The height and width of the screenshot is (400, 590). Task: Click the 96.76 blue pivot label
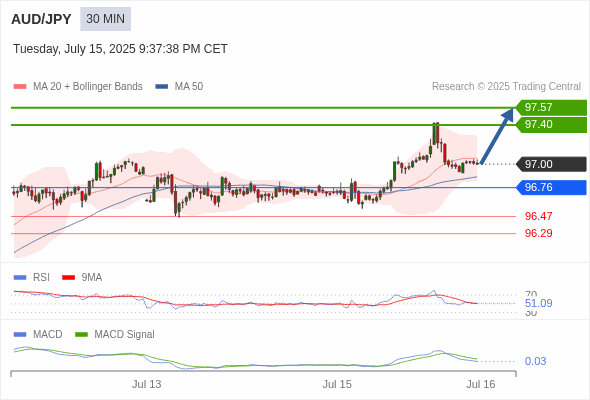point(551,187)
